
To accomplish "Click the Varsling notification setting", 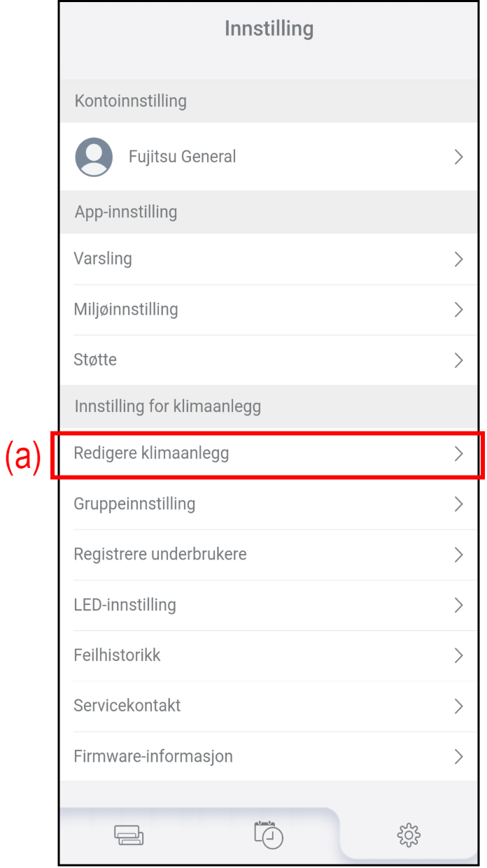I will (x=103, y=259).
